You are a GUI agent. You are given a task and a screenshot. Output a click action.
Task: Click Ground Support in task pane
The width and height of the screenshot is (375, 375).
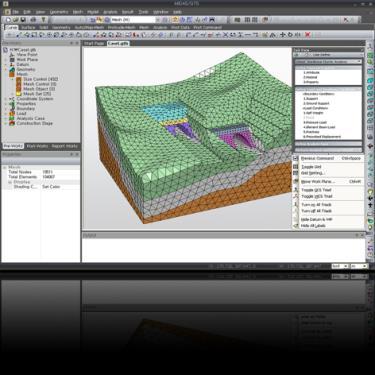[x=316, y=103]
